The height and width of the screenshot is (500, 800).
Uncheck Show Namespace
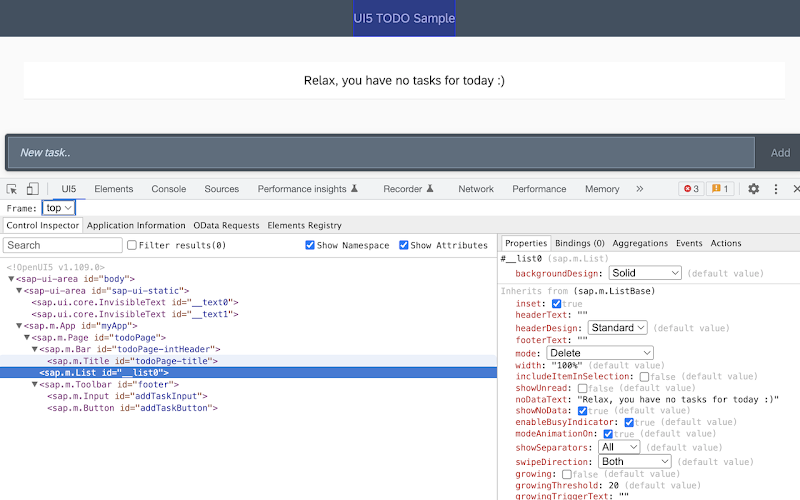(x=310, y=245)
